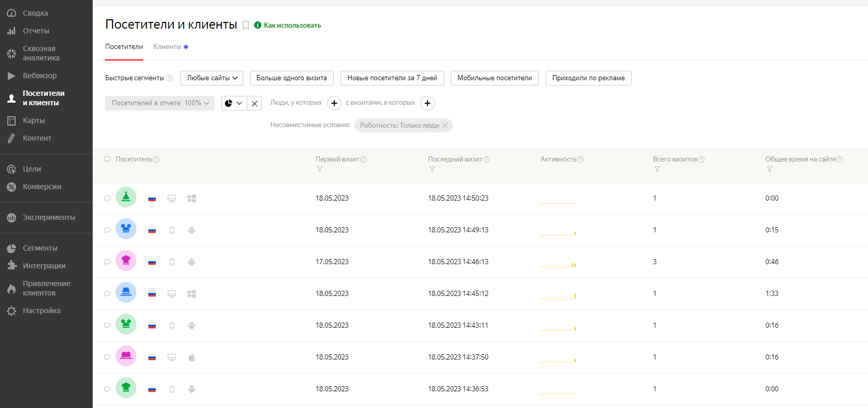Open the comment icon for the first visitor
The image size is (868, 408).
(x=107, y=199)
